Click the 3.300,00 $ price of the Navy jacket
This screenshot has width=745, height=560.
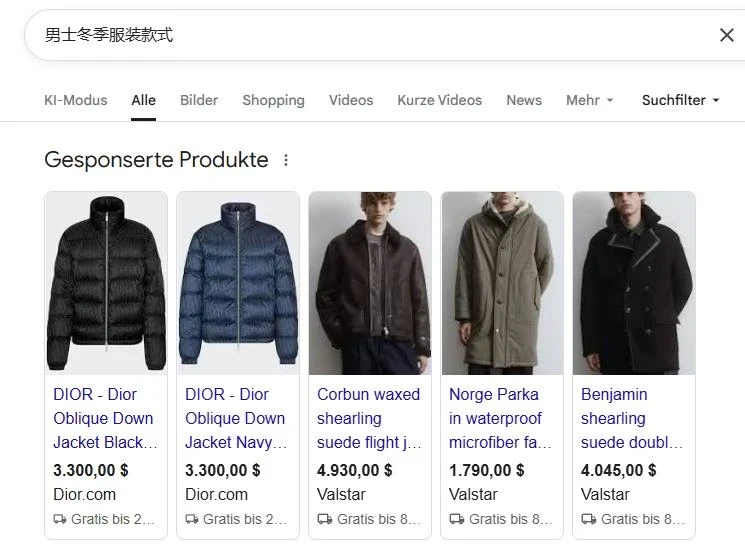point(222,470)
